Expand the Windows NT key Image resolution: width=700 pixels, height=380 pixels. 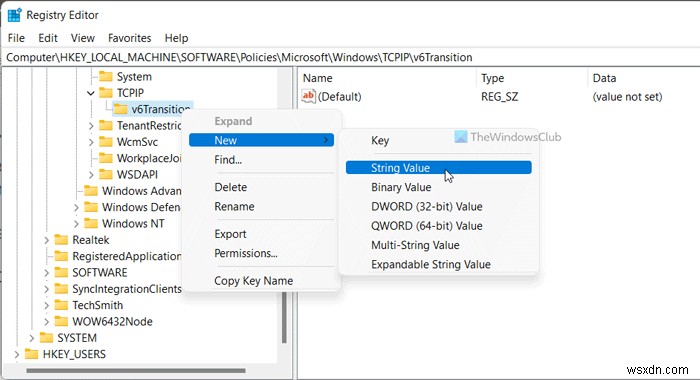76,224
